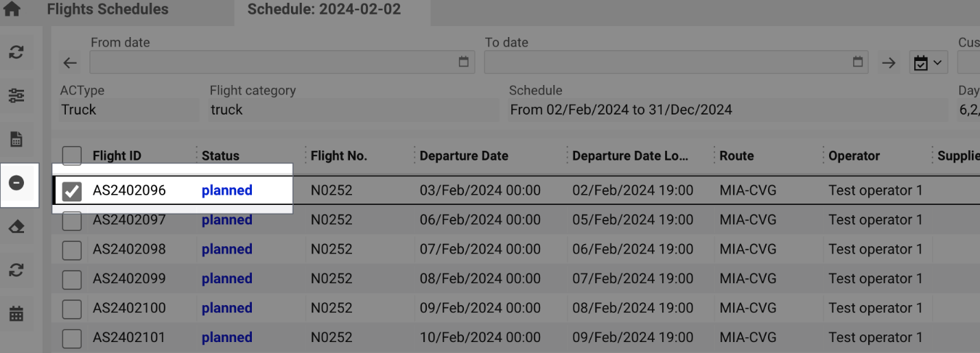
Task: Click the highlighted minus circle icon
Action: click(x=17, y=183)
